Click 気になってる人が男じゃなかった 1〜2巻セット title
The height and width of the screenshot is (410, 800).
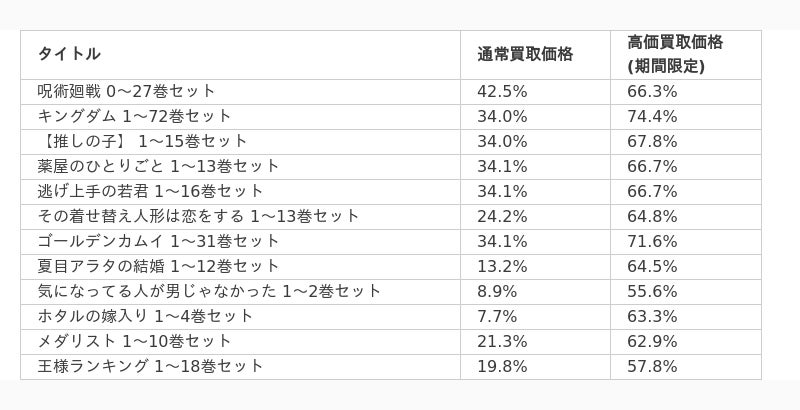[209, 292]
